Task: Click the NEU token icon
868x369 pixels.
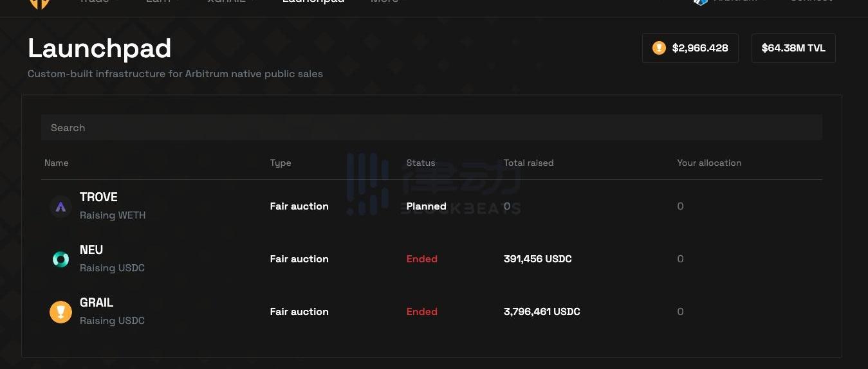Action: 60,260
